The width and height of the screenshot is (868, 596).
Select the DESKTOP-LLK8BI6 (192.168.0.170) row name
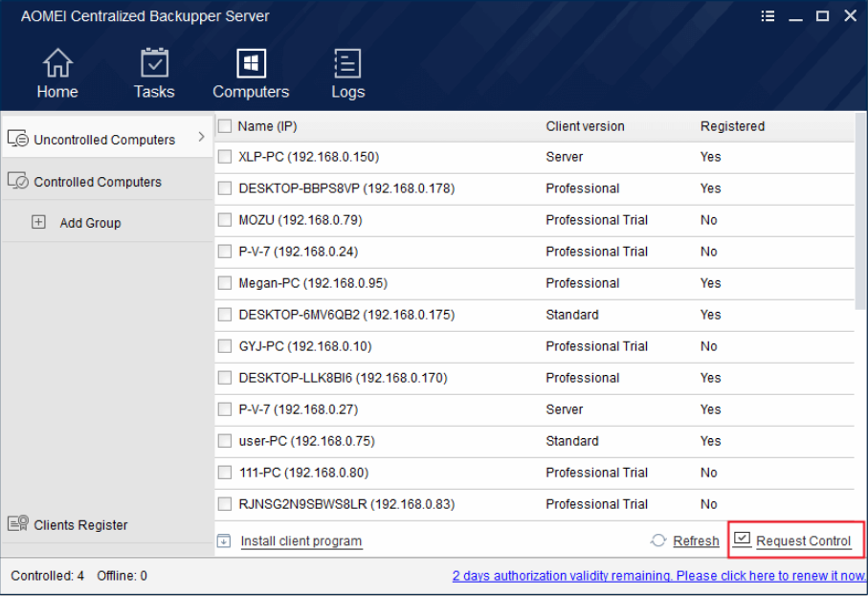[343, 378]
